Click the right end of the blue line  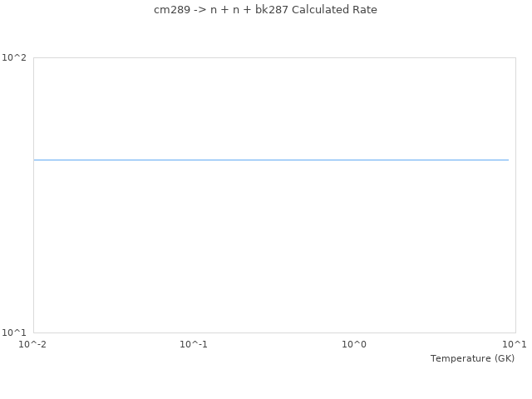coord(508,160)
